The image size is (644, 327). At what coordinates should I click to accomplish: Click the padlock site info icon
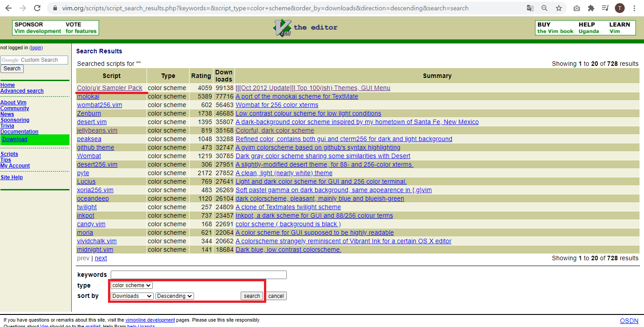pos(56,8)
